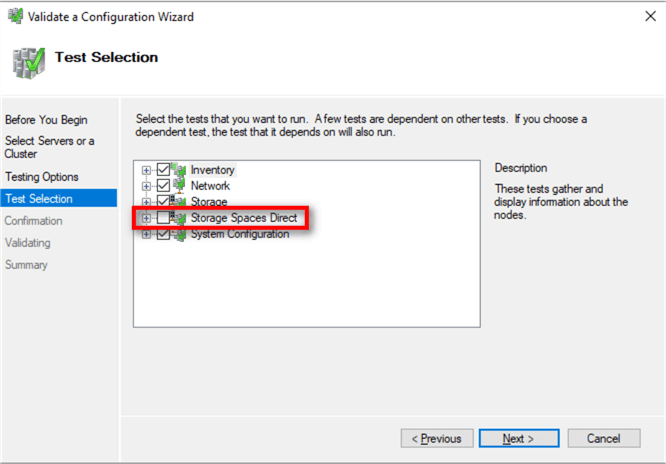666x464 pixels.
Task: Uncheck the Storage tests checkbox
Action: (x=164, y=201)
